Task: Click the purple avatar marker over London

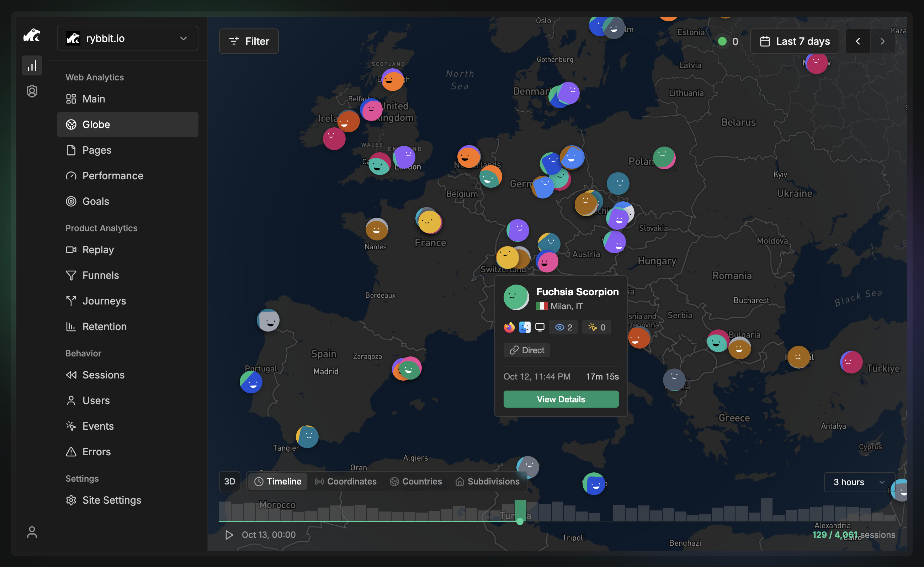Action: point(404,158)
